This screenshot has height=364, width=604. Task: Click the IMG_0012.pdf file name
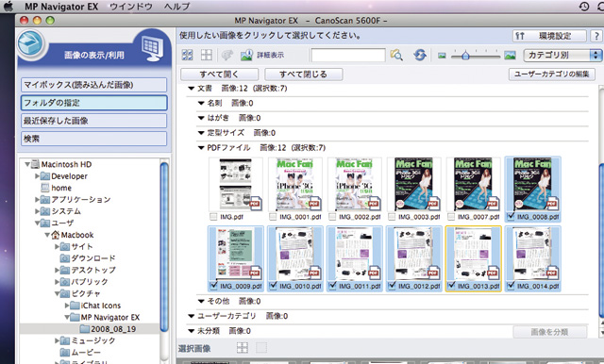point(419,286)
